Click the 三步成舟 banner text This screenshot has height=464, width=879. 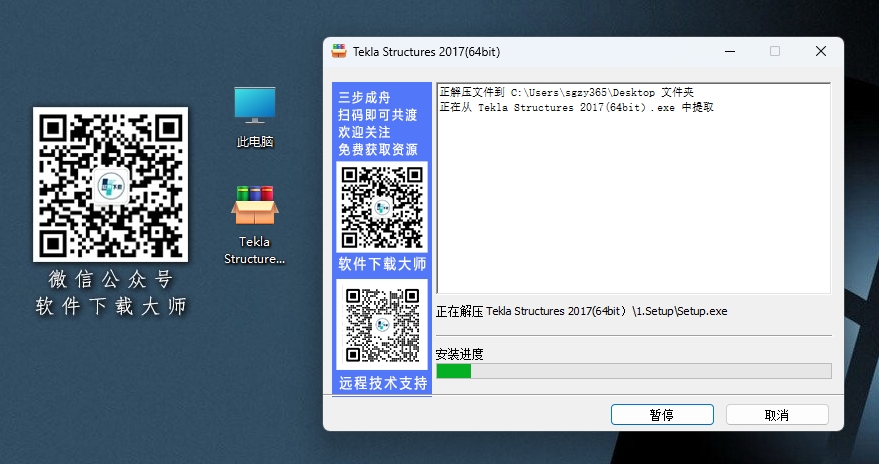point(364,98)
